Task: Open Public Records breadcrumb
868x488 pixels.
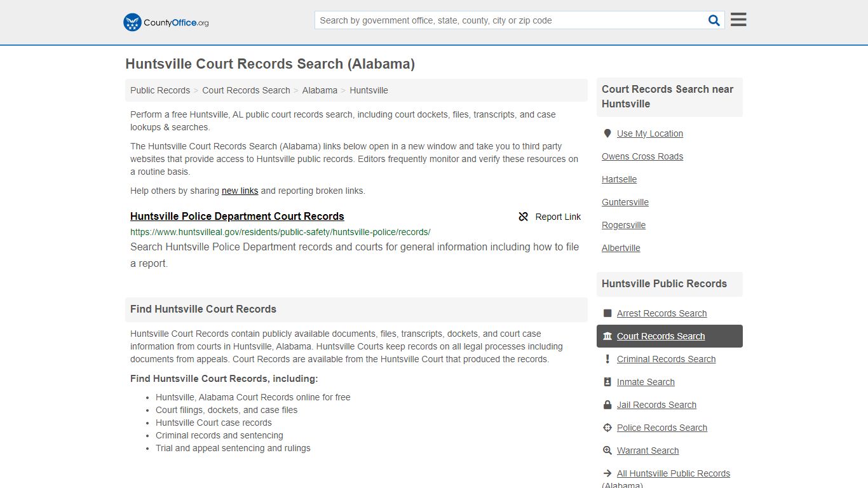Action: pos(160,90)
